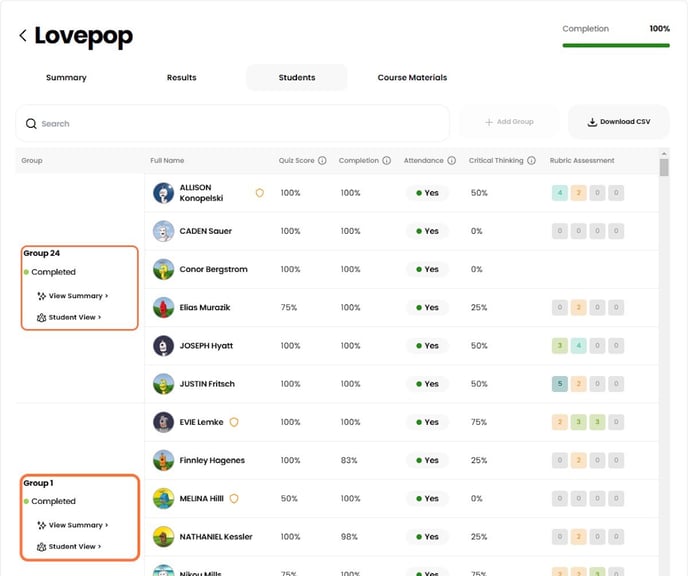The width and height of the screenshot is (688, 576).
Task: Click the vertical scrollbar of the student table
Action: pyautogui.click(x=664, y=167)
